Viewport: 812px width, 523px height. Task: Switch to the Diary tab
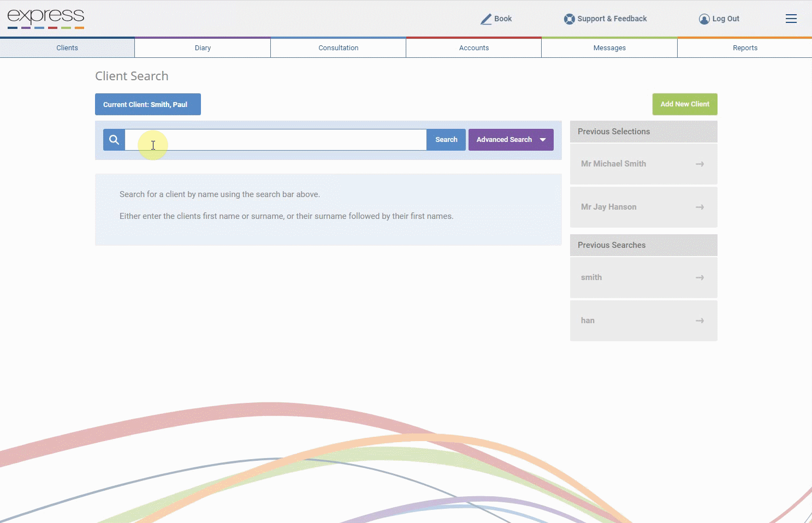click(x=203, y=48)
